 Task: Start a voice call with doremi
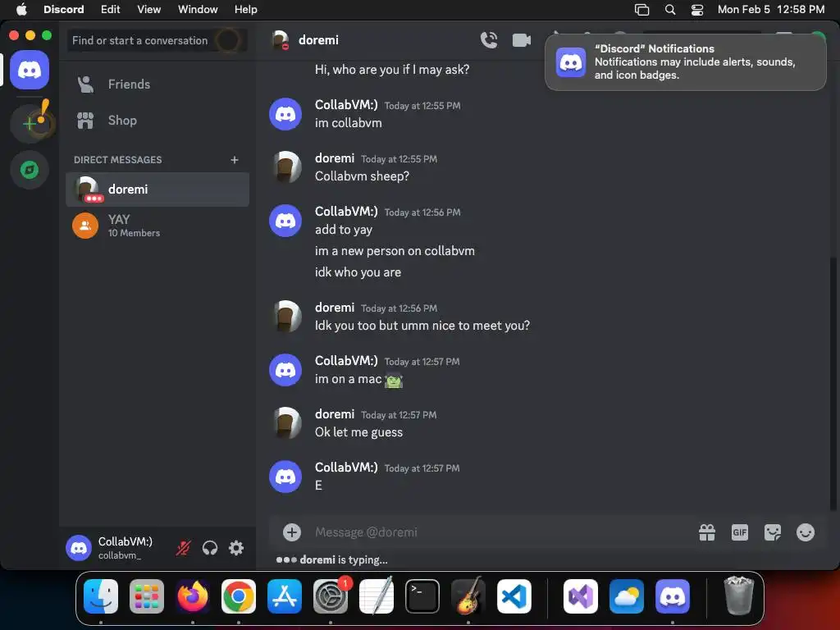[x=489, y=40]
